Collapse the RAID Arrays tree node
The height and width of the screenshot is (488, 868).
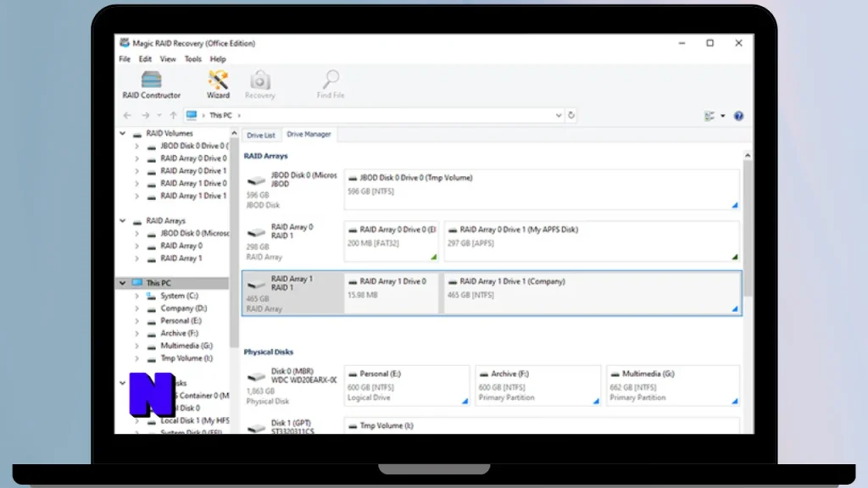pyautogui.click(x=122, y=221)
